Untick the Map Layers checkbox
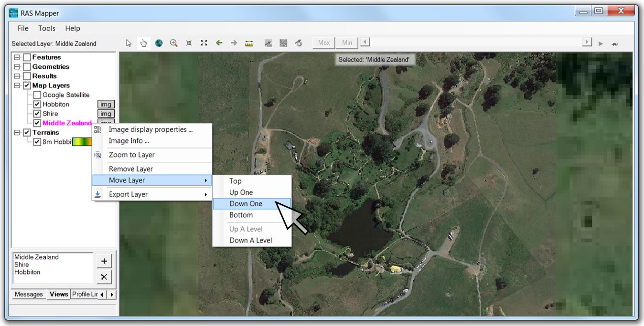 point(27,85)
